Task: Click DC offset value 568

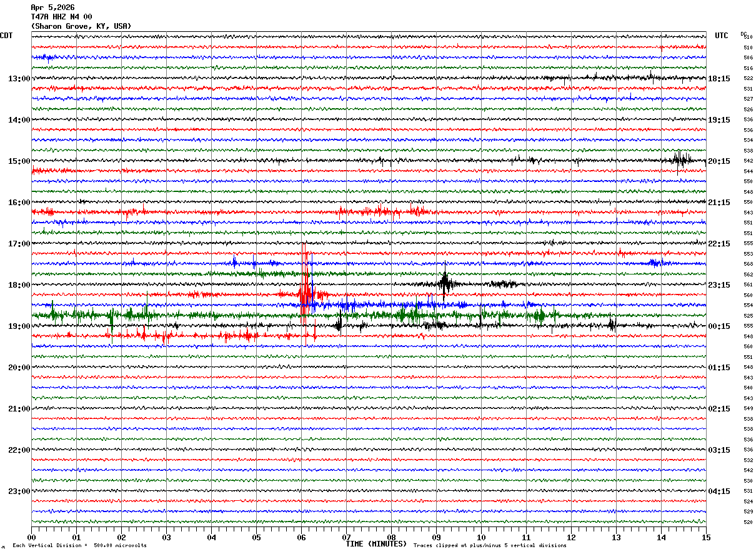Action: (x=748, y=264)
